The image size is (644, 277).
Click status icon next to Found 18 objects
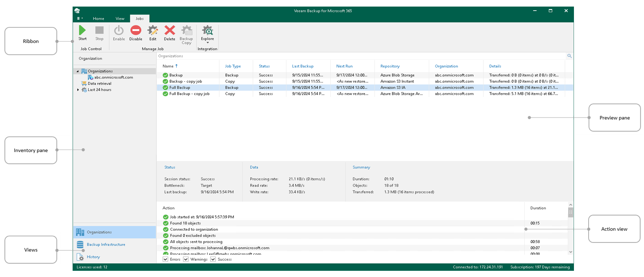[166, 223]
